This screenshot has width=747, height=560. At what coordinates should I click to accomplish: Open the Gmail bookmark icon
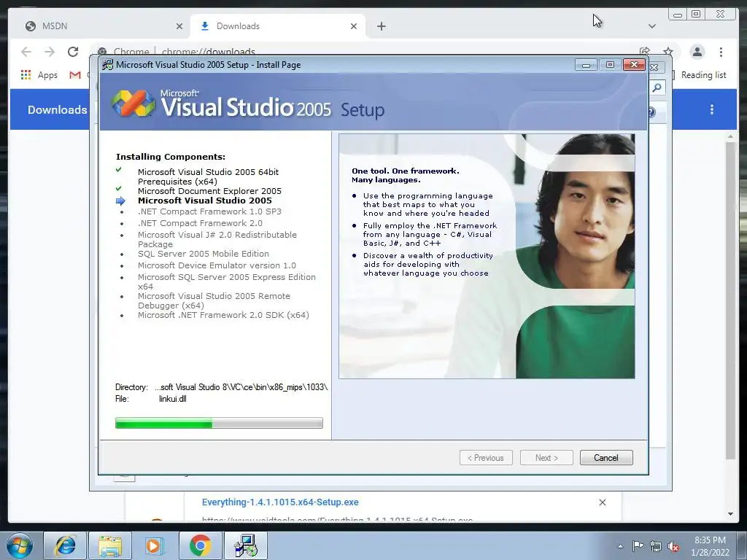point(75,75)
